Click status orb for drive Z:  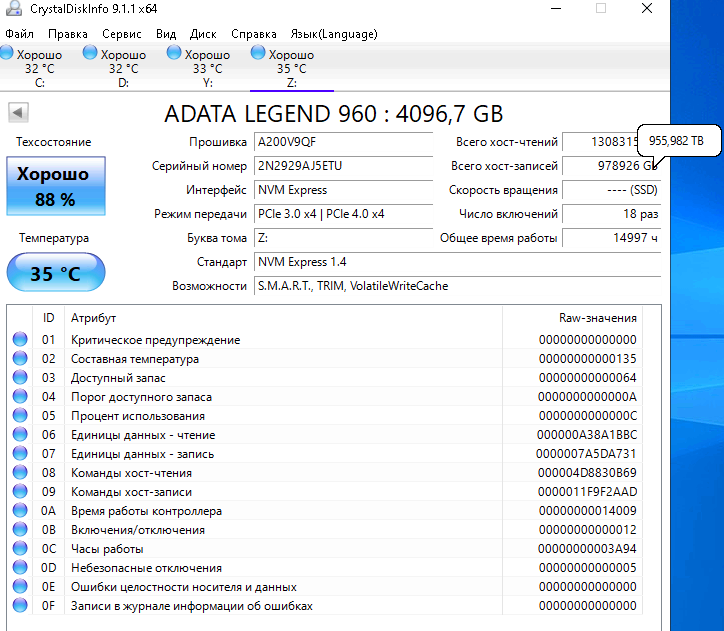tap(258, 53)
